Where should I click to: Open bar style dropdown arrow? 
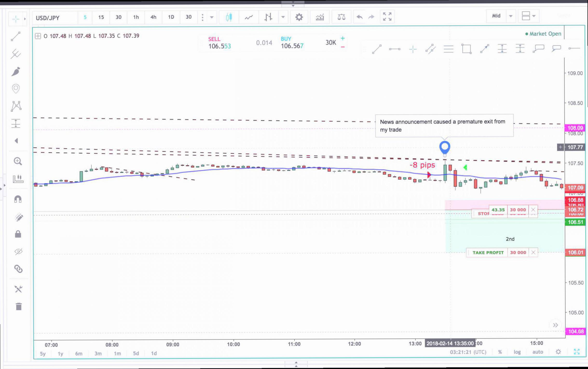283,17
